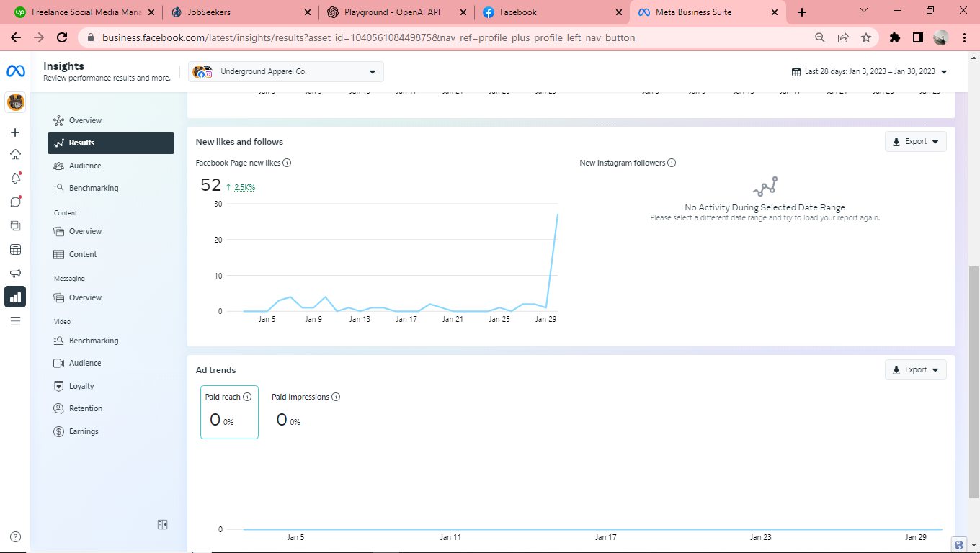Open All tools hamburger menu icon
The height and width of the screenshot is (553, 980).
pyautogui.click(x=15, y=320)
